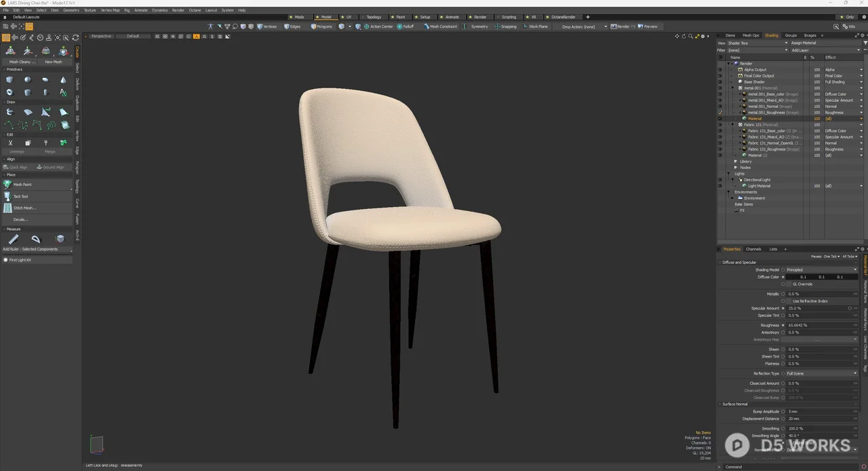Click the Mesh Cleanup button
The image size is (868, 471).
click(21, 62)
